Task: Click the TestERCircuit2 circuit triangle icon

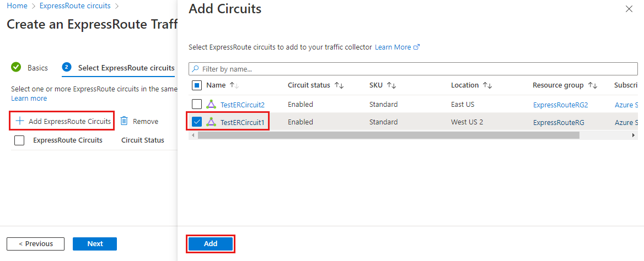Action: pos(211,104)
